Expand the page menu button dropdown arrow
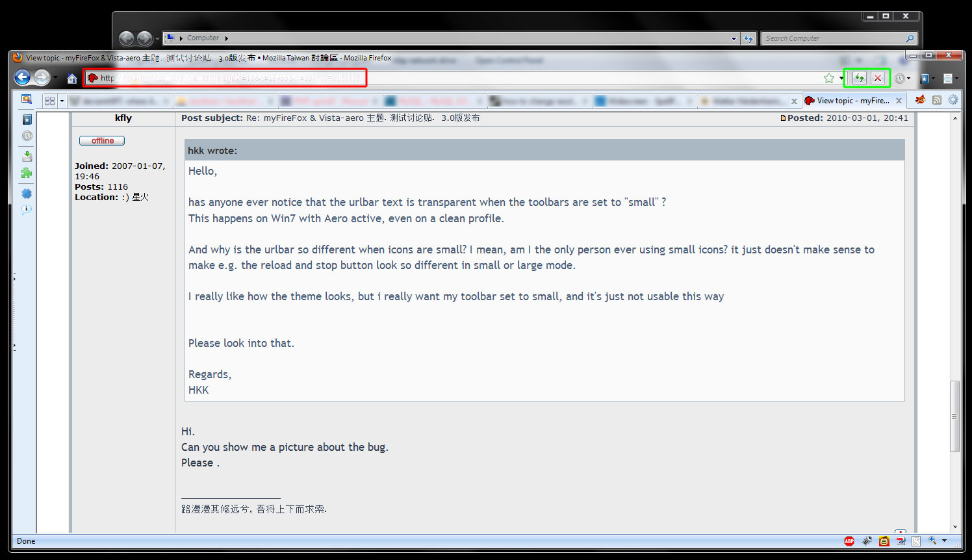 956,79
